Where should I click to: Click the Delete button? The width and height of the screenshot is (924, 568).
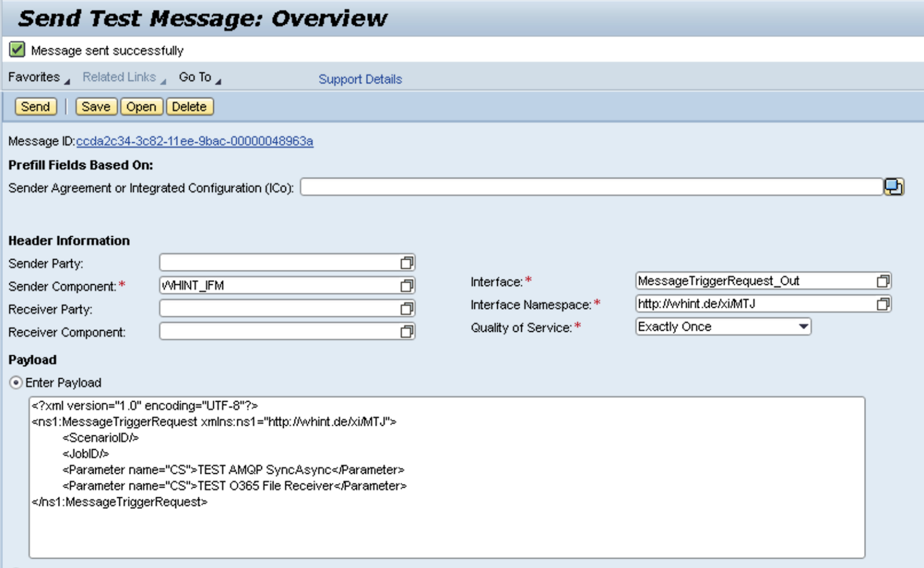[x=189, y=106]
